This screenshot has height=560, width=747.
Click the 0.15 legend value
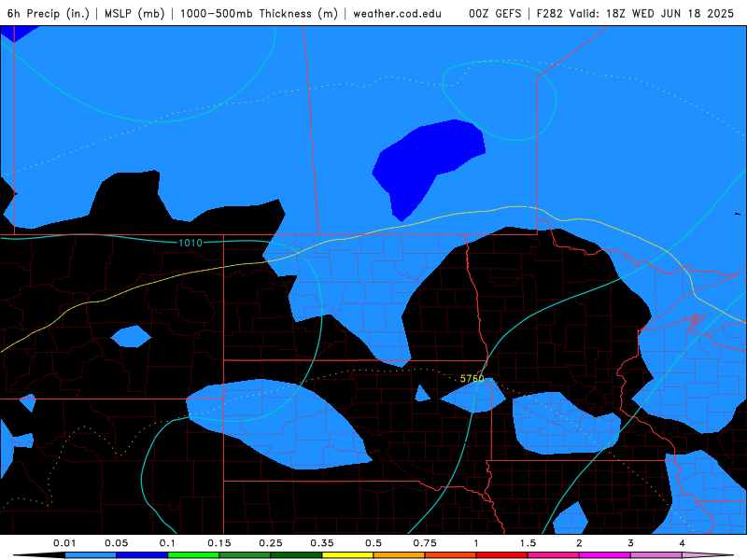219,543
